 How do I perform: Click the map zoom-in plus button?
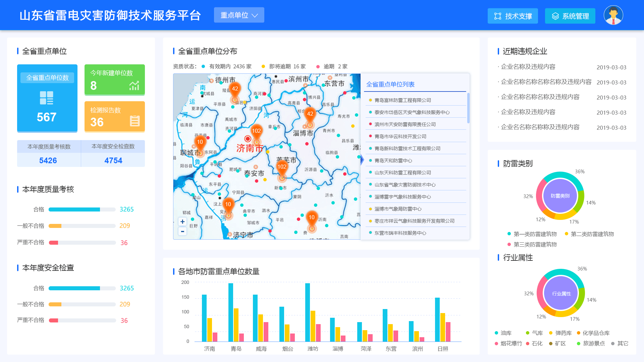pos(182,222)
